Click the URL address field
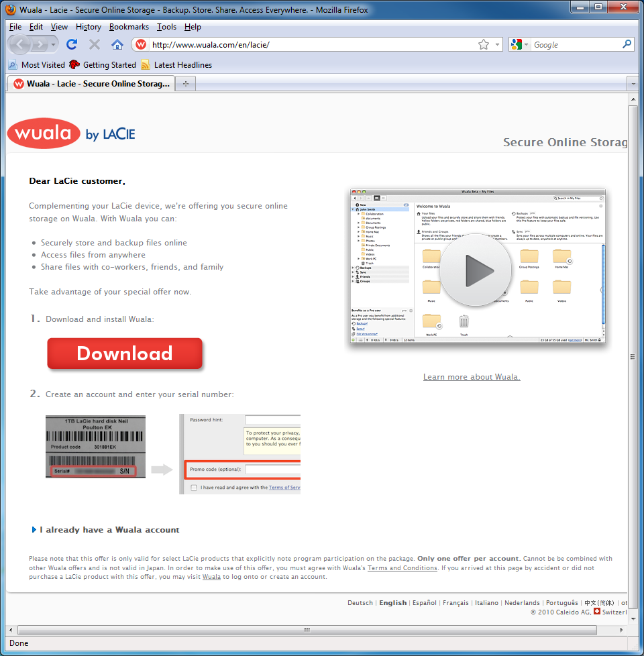This screenshot has height=656, width=644. point(313,44)
